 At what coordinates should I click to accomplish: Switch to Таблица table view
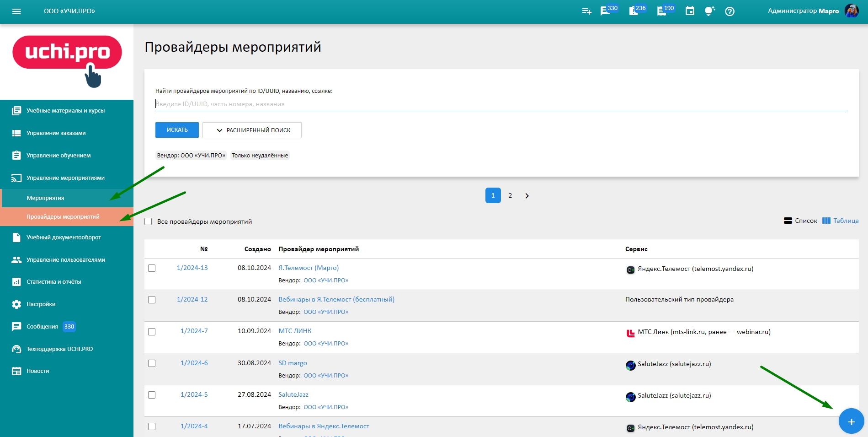point(840,221)
